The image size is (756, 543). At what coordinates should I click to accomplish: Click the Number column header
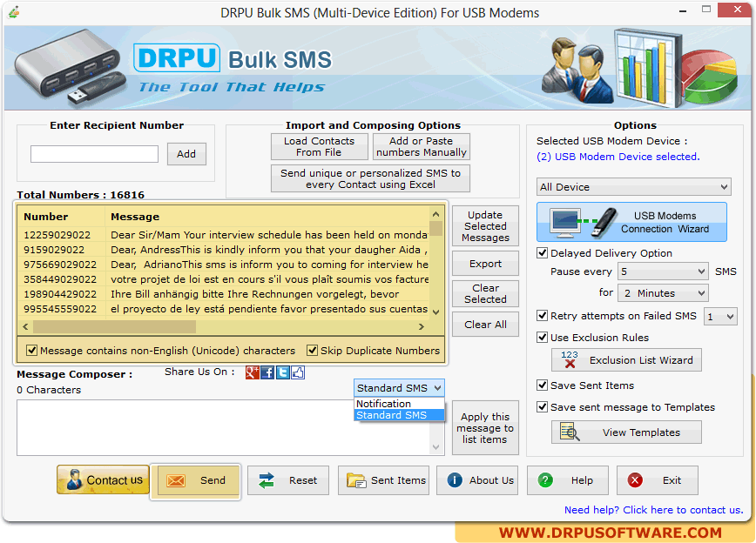61,217
